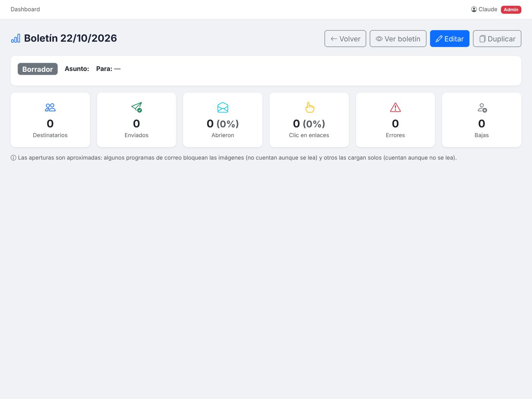Go back with the Volver button

(x=345, y=39)
